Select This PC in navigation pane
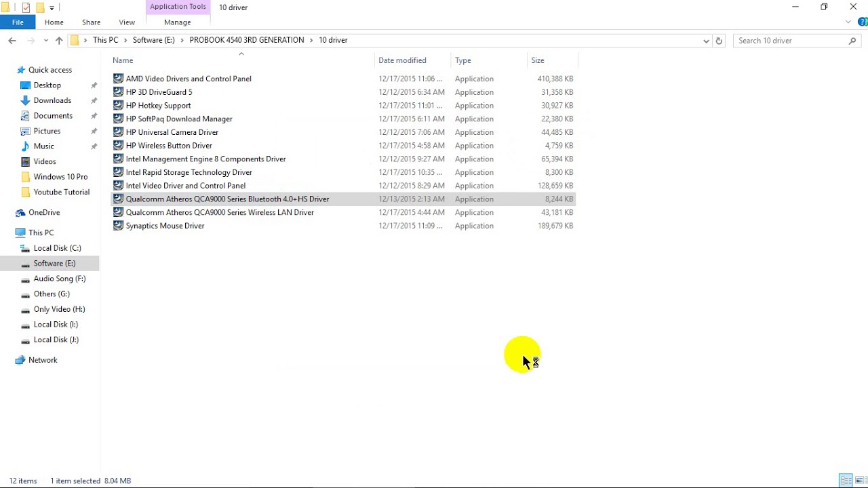The width and height of the screenshot is (868, 488). tap(41, 232)
